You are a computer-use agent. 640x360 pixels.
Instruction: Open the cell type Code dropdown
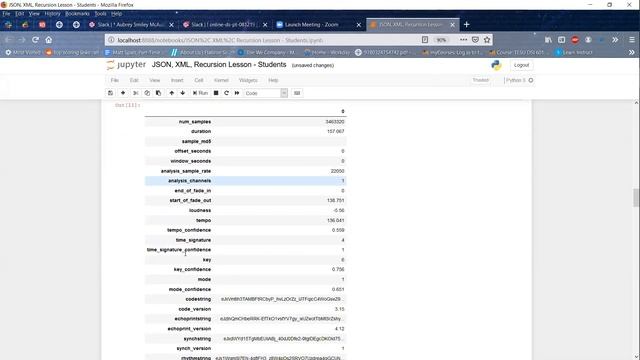tap(266, 93)
